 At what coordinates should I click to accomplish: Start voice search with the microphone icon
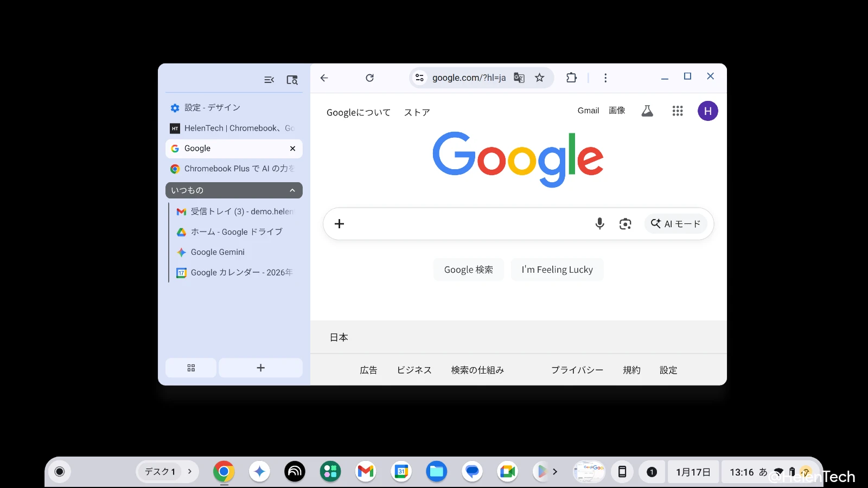click(599, 223)
